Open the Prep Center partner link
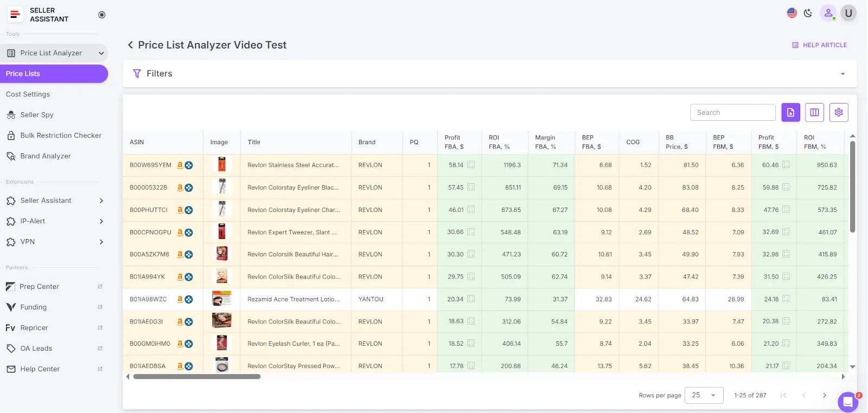 39,287
